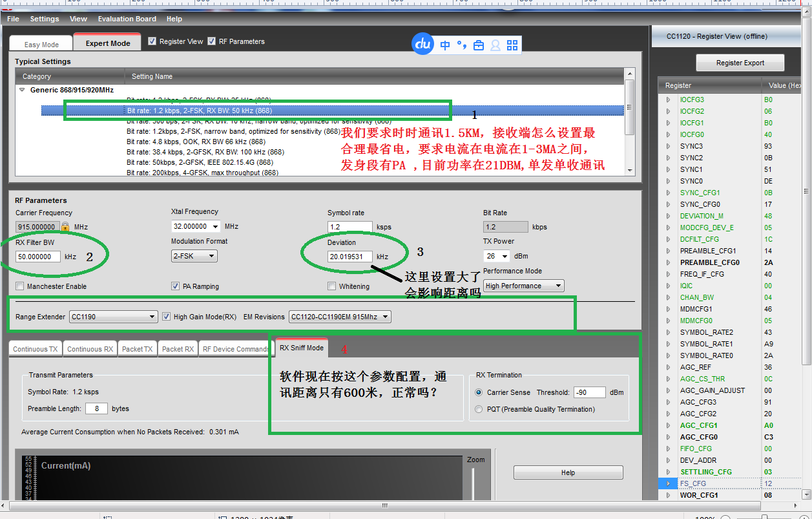Toggle High Gain Mode(RX) checkbox
The image size is (812, 519).
[167, 317]
